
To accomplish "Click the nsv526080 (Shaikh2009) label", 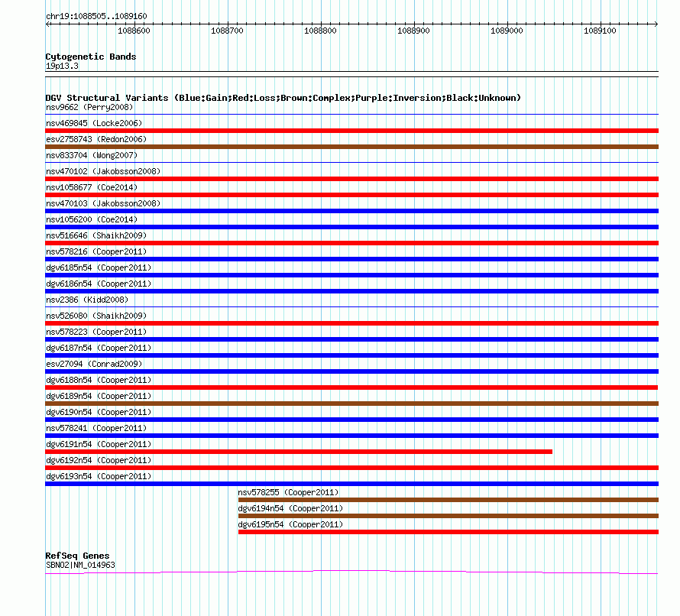I will [96, 316].
